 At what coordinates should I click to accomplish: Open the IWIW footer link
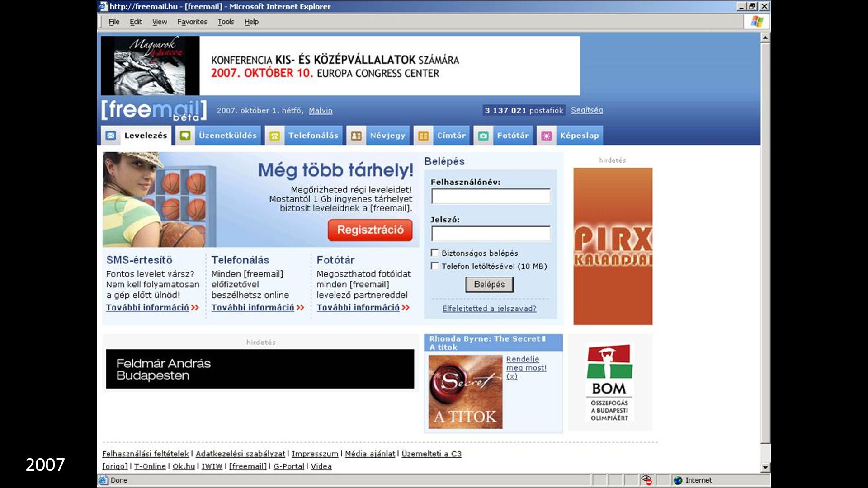click(x=212, y=466)
